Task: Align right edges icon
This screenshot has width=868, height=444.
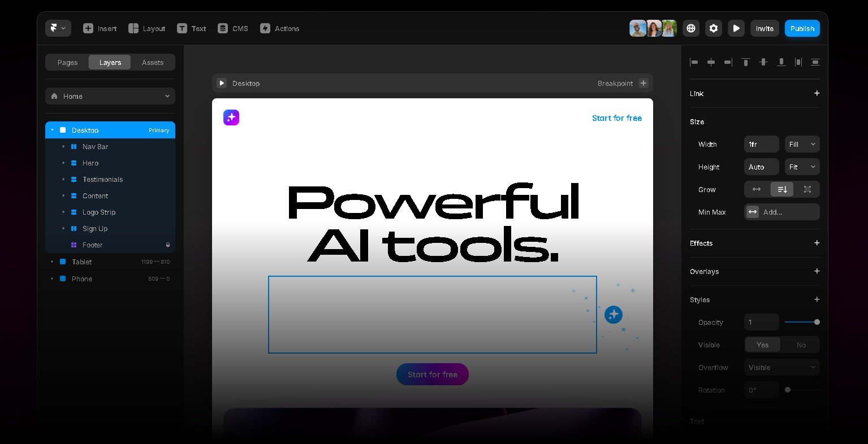Action: click(728, 62)
